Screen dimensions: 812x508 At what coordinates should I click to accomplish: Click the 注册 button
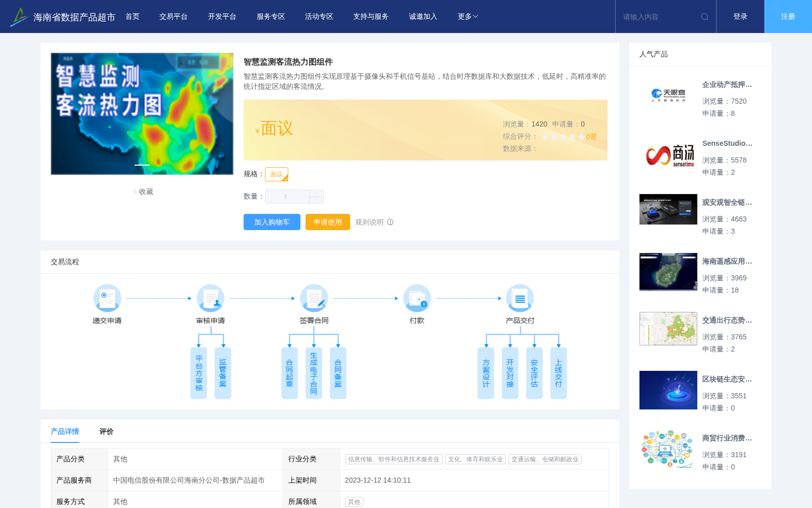pyautogui.click(x=788, y=17)
